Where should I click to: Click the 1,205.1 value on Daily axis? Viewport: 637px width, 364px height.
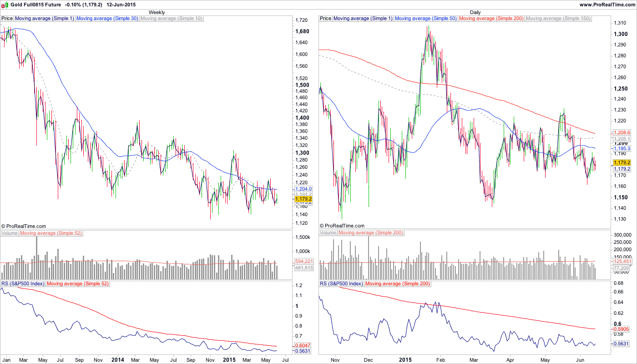point(622,138)
